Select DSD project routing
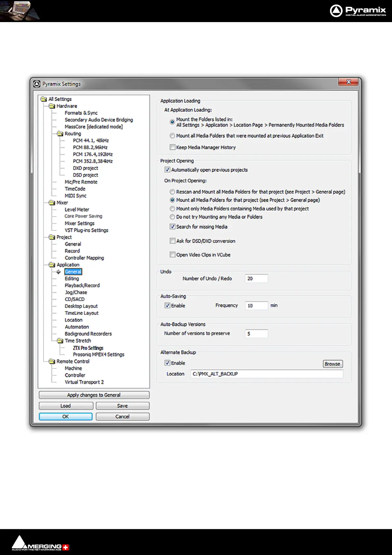 (x=85, y=175)
